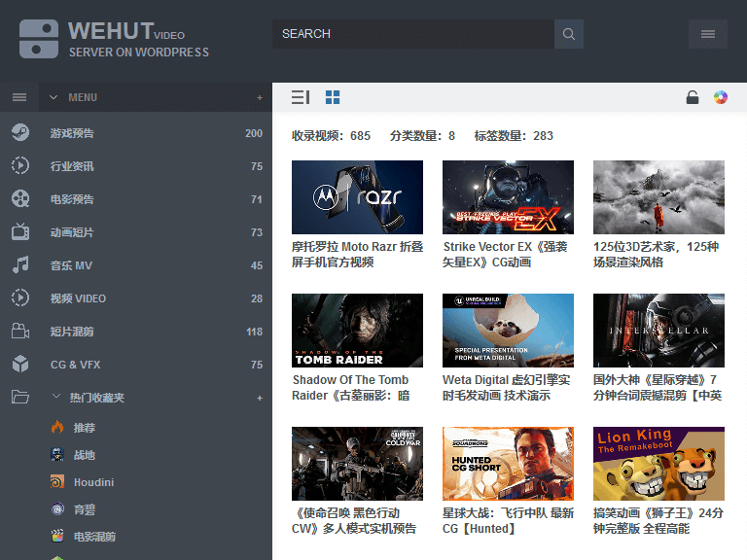Click the folder icon beside 热门收藏夹
747x560 pixels.
pyautogui.click(x=20, y=397)
